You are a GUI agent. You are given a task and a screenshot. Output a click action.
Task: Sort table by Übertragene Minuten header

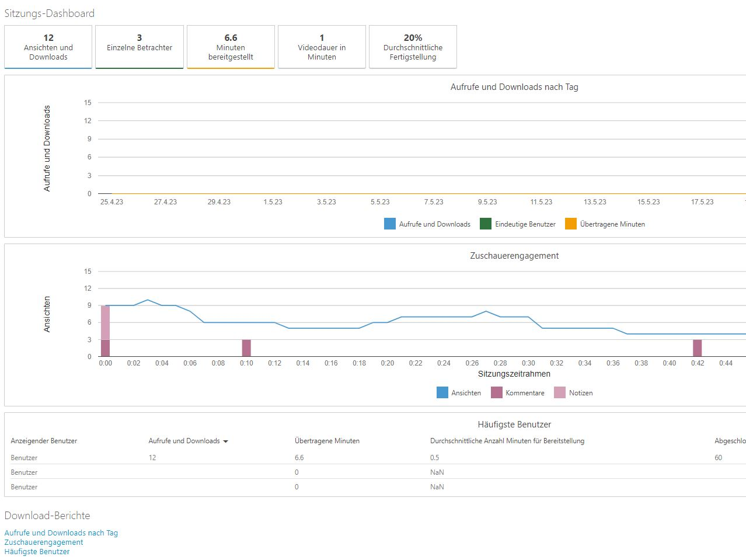pos(327,441)
